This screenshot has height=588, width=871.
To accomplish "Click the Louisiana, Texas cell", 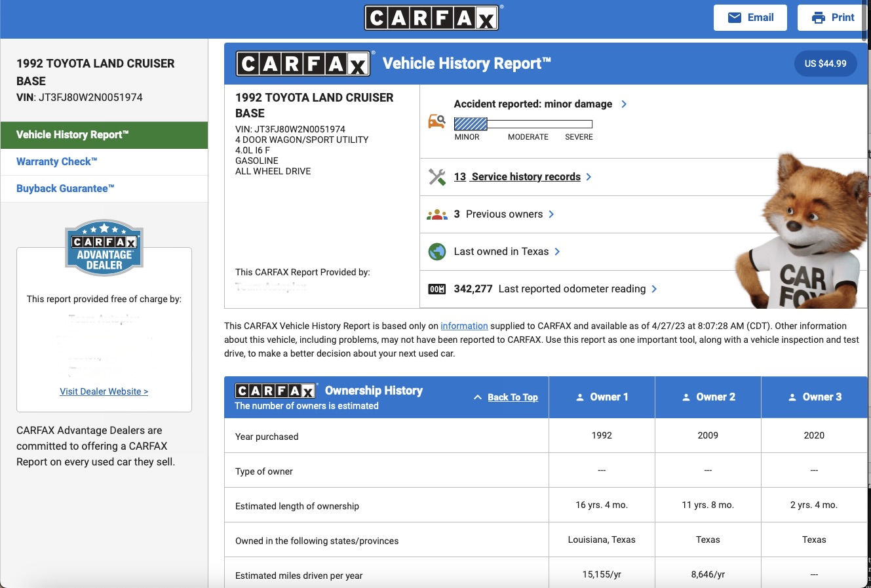I will click(602, 539).
